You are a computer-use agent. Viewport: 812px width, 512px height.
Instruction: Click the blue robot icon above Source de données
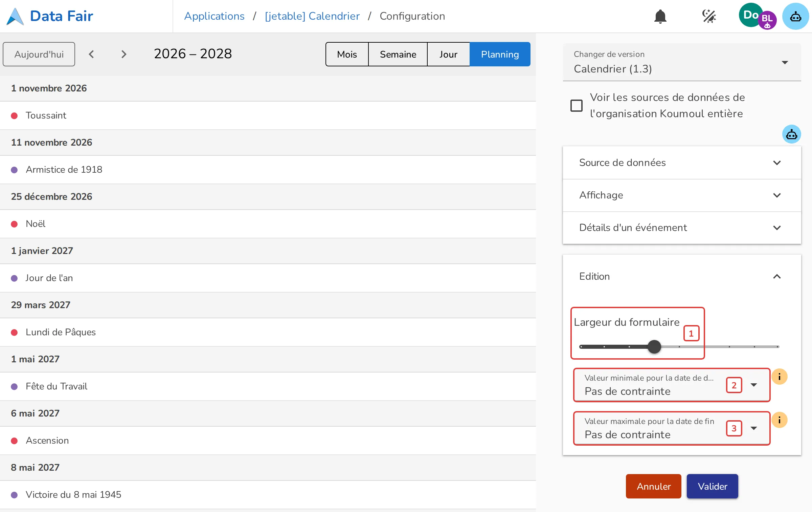[791, 134]
